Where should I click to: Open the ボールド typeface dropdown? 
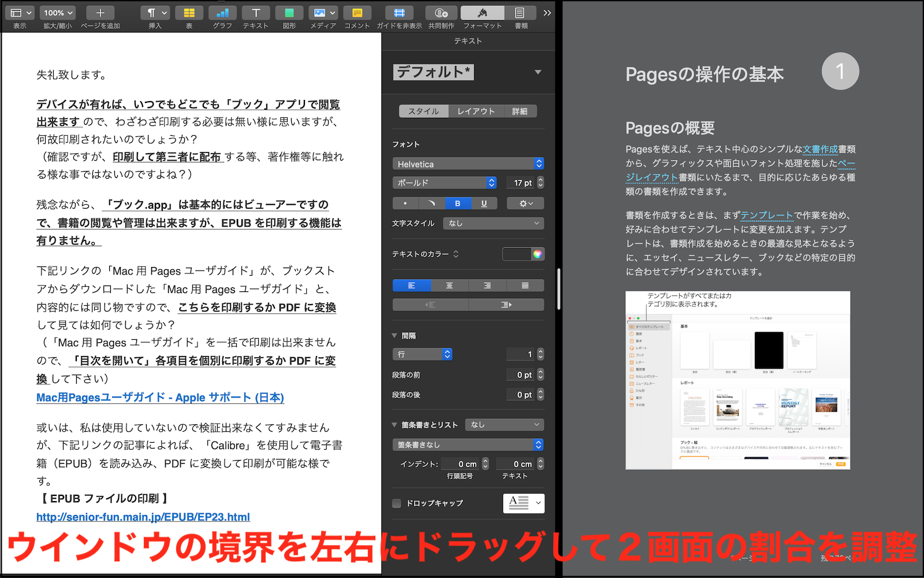pos(445,183)
